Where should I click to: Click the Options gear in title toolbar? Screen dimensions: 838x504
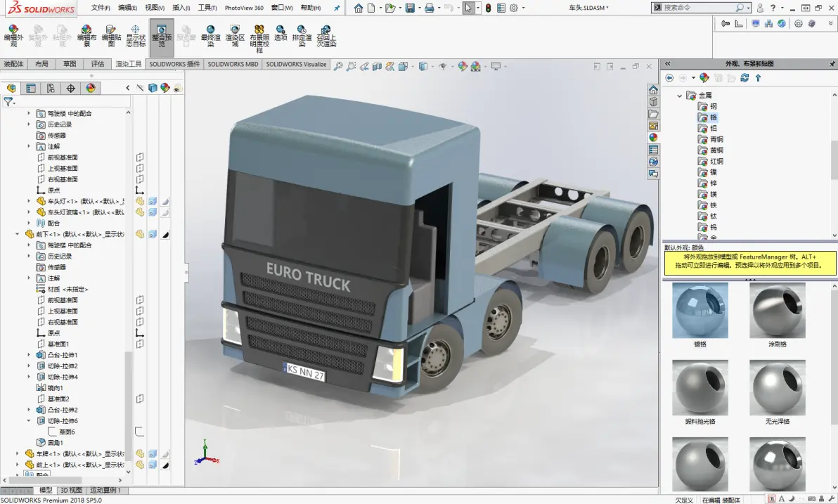click(514, 8)
